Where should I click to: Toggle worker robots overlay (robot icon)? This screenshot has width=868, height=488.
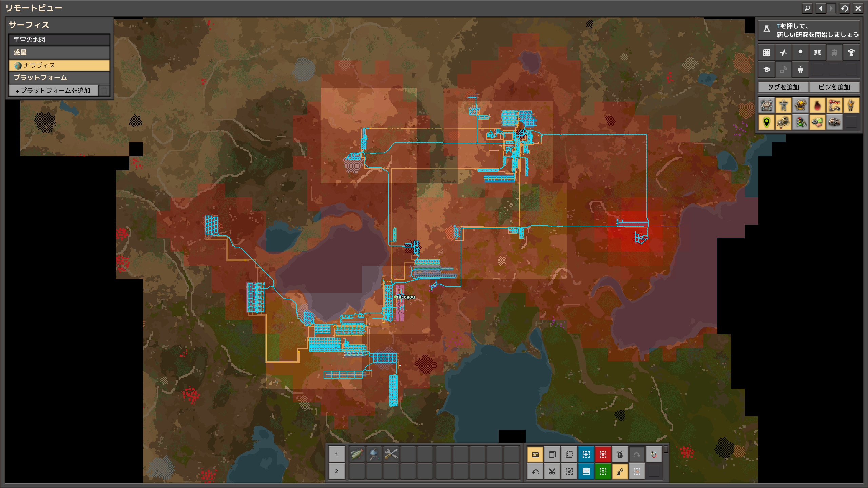(x=784, y=122)
